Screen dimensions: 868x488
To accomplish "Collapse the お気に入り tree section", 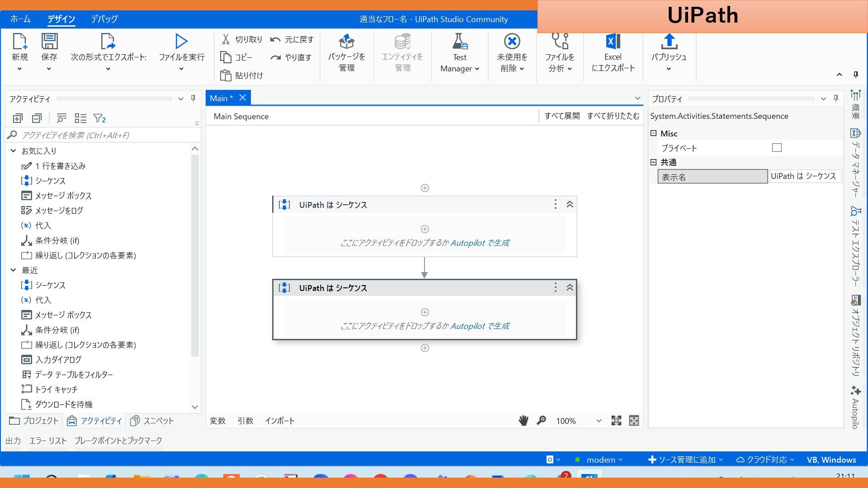I will [14, 151].
